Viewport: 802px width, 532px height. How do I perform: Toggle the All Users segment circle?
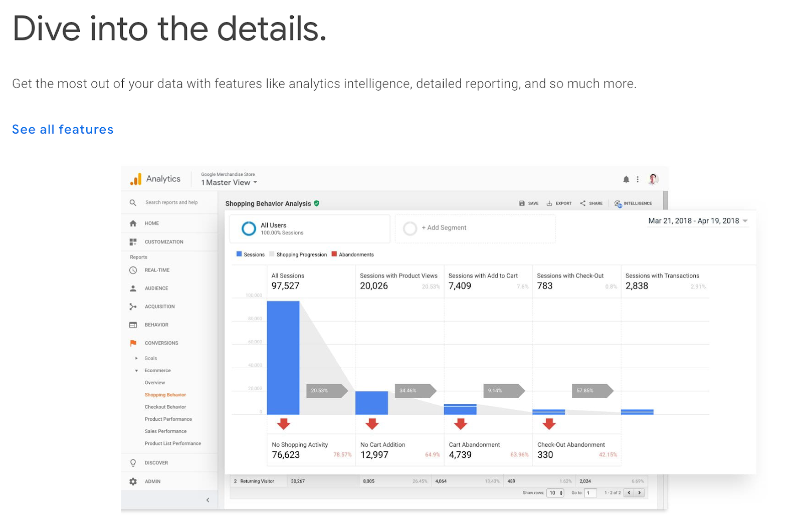[249, 228]
